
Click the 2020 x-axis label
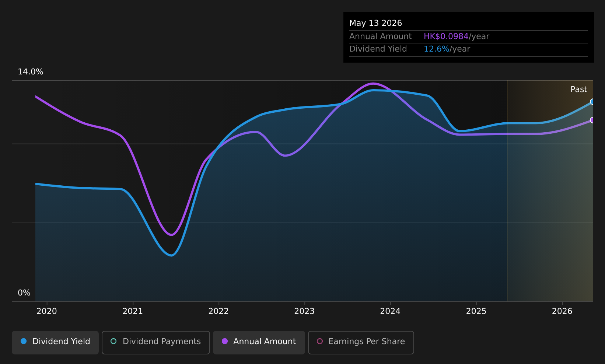coord(47,311)
